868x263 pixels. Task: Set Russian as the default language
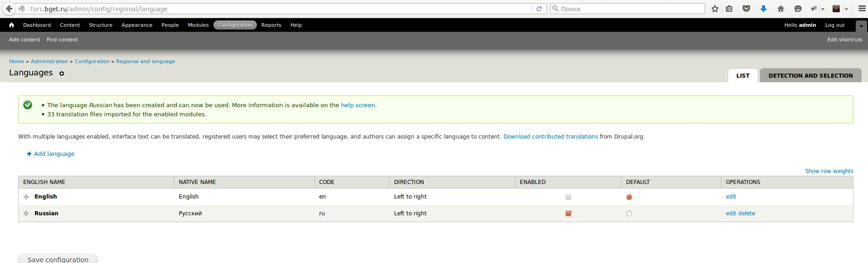(629, 213)
